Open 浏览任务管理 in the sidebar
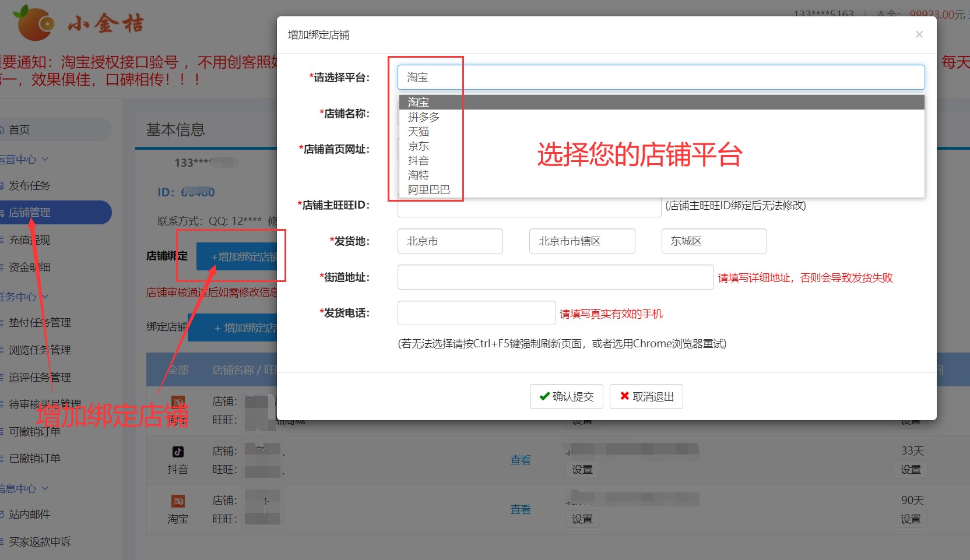 pyautogui.click(x=40, y=350)
